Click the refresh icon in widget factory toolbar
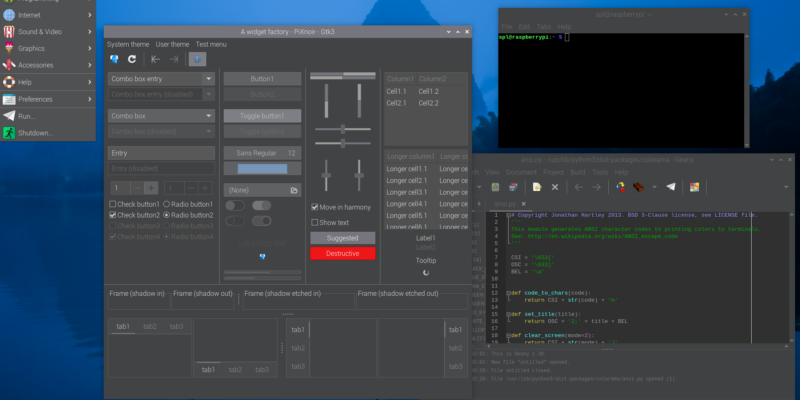 pyautogui.click(x=131, y=59)
